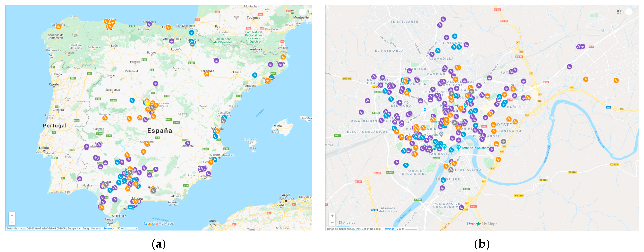
Task: Zoom in on the Spain map
Action: coord(12,215)
